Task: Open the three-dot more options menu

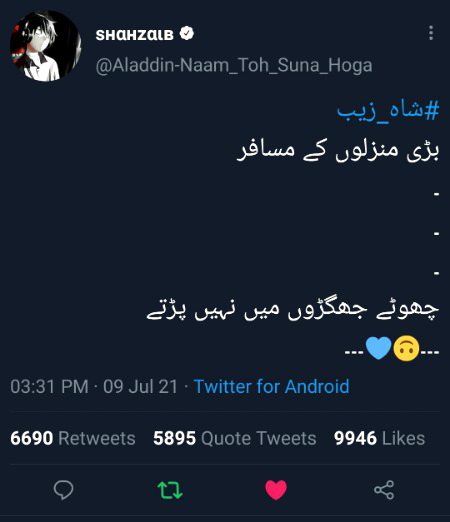Action: pyautogui.click(x=431, y=33)
